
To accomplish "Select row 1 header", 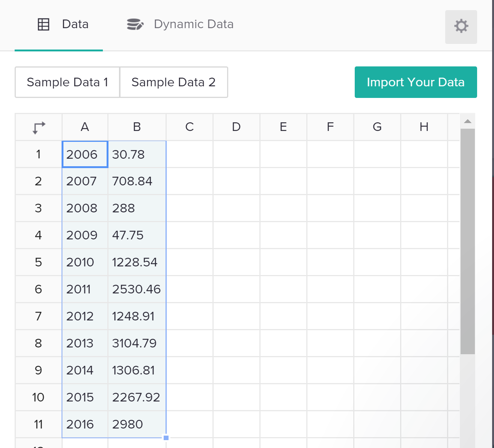I will (39, 154).
